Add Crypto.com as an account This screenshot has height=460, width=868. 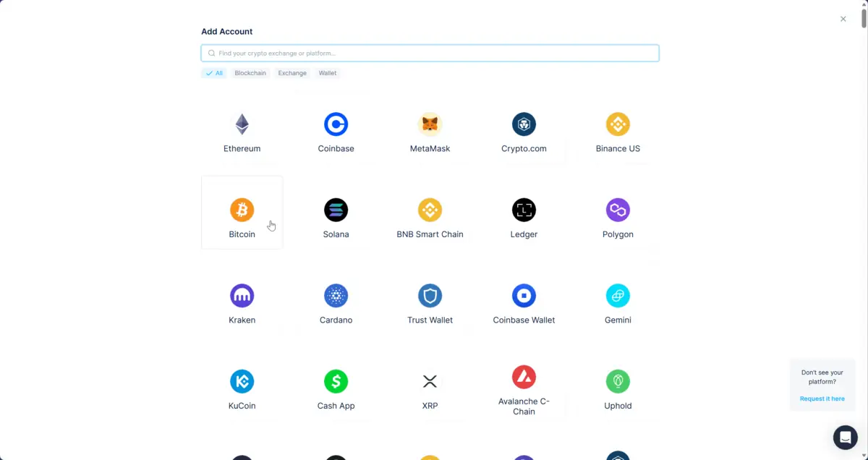(x=524, y=124)
